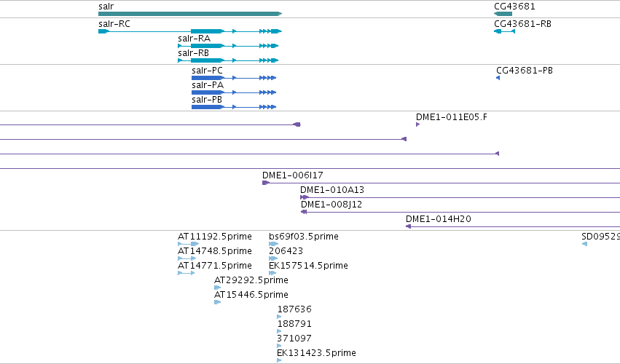Click the salr gene label

point(106,7)
